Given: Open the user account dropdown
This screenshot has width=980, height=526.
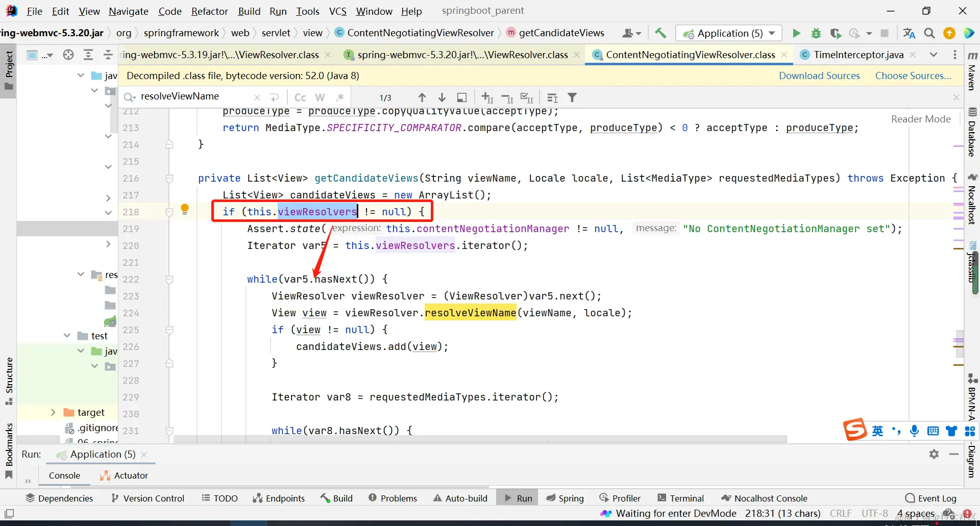Looking at the screenshot, I should 631,33.
